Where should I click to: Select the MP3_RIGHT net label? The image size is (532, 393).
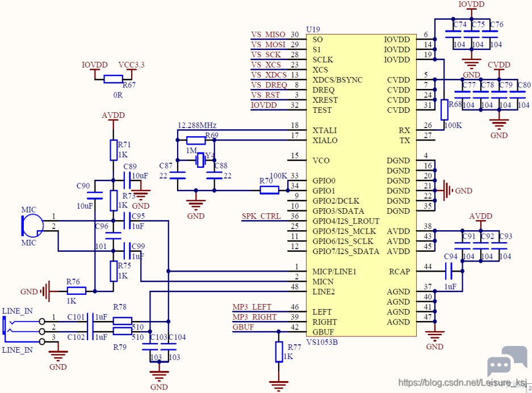point(254,317)
